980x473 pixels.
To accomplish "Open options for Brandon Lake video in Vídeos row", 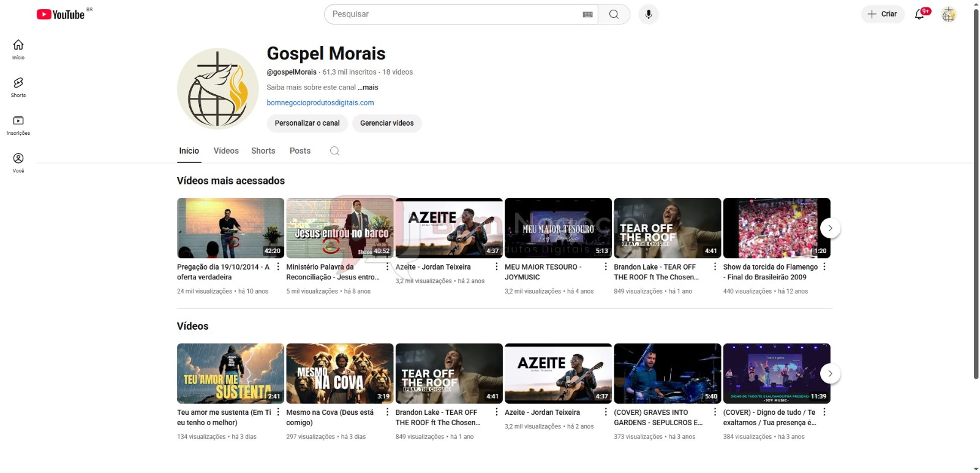I will coord(497,412).
